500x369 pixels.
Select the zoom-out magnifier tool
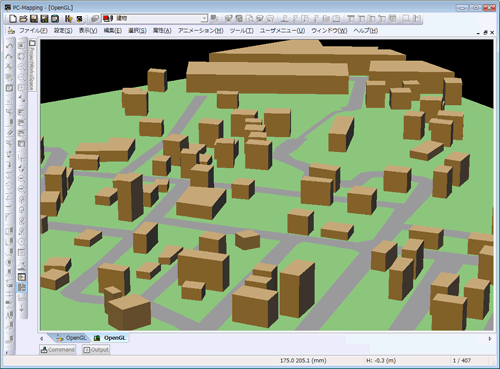click(x=21, y=77)
